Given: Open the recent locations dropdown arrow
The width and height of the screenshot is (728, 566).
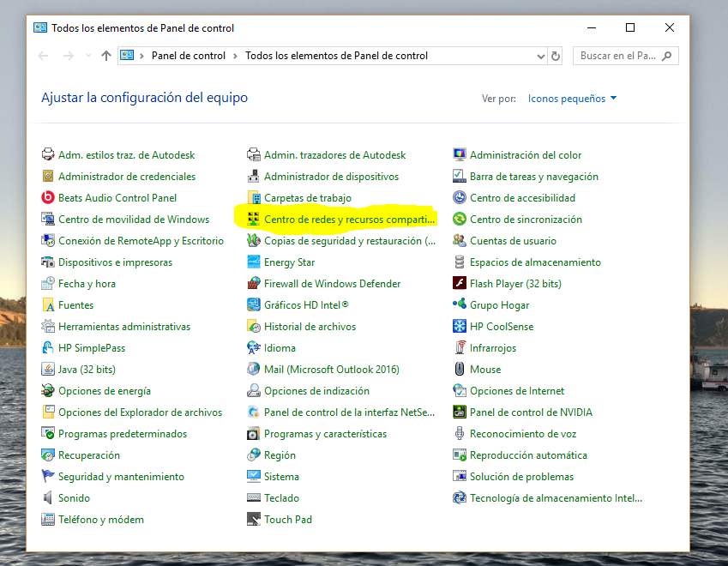Looking at the screenshot, I should [88, 56].
